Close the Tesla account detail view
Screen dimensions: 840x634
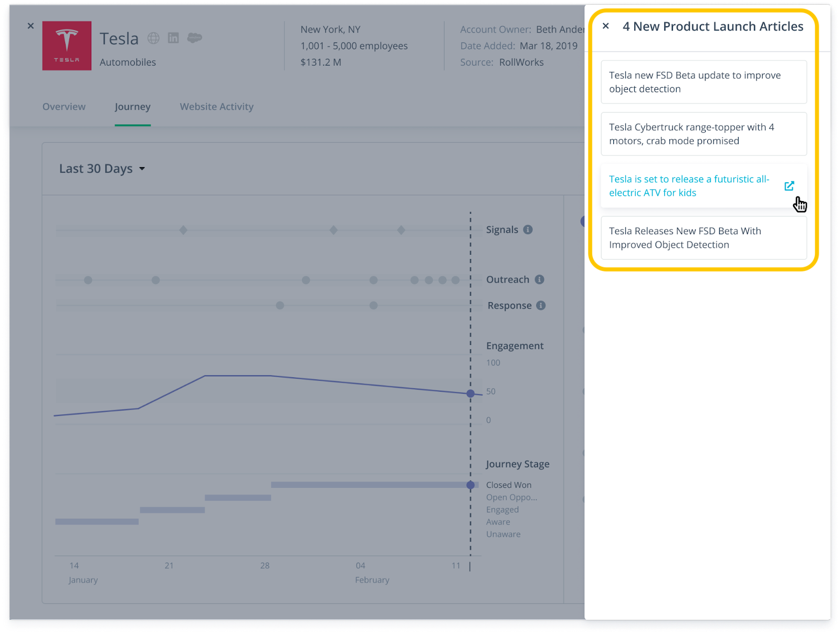[30, 26]
